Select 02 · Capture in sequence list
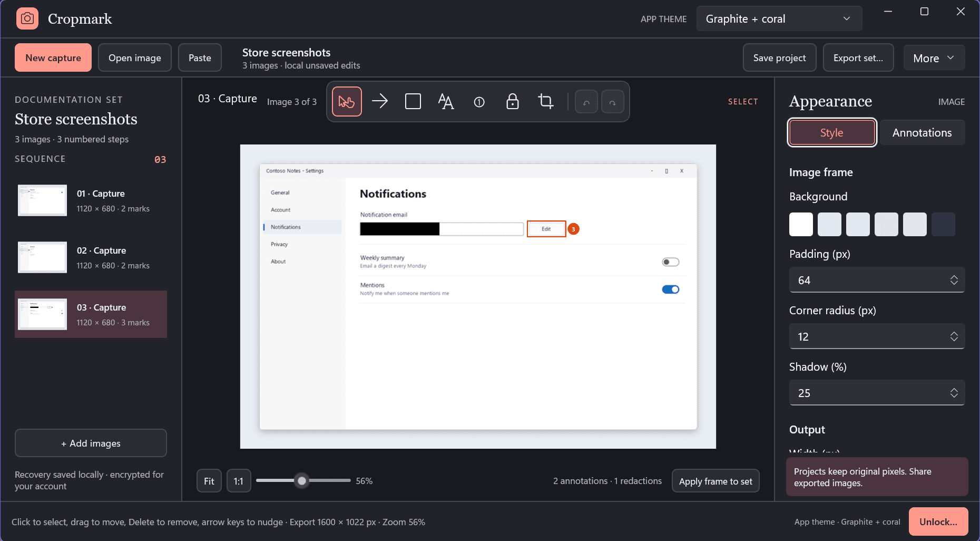 tap(91, 257)
